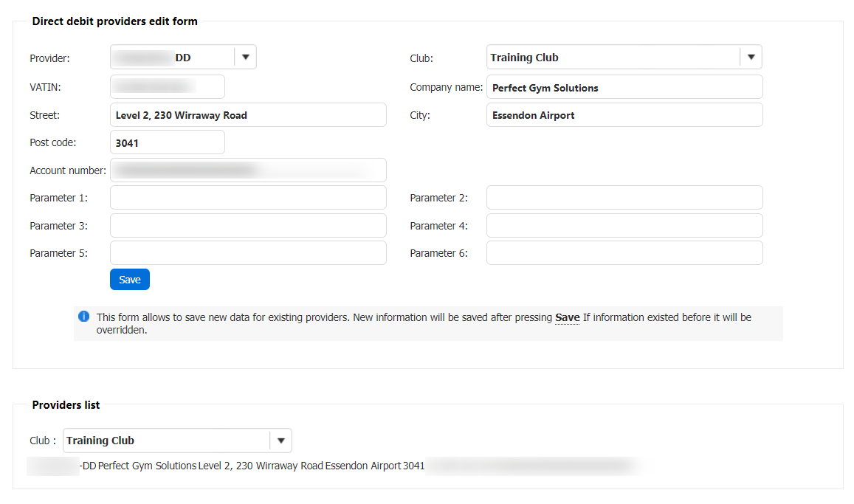Click the Post code field showing 3041
The image size is (854, 504).
(x=167, y=142)
